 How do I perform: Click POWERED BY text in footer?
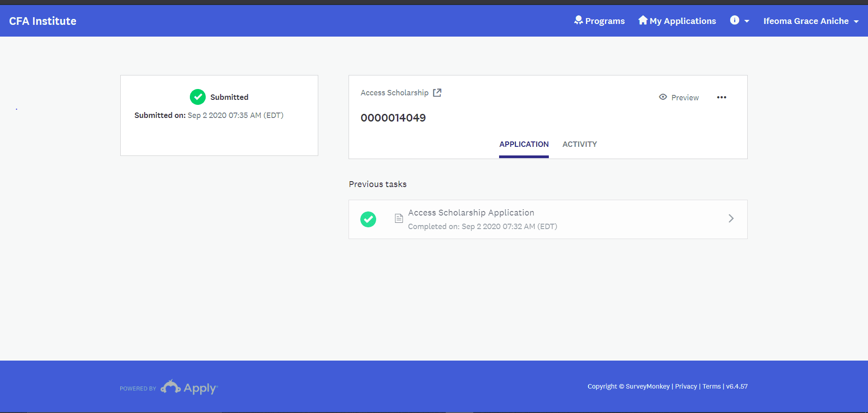tap(138, 389)
